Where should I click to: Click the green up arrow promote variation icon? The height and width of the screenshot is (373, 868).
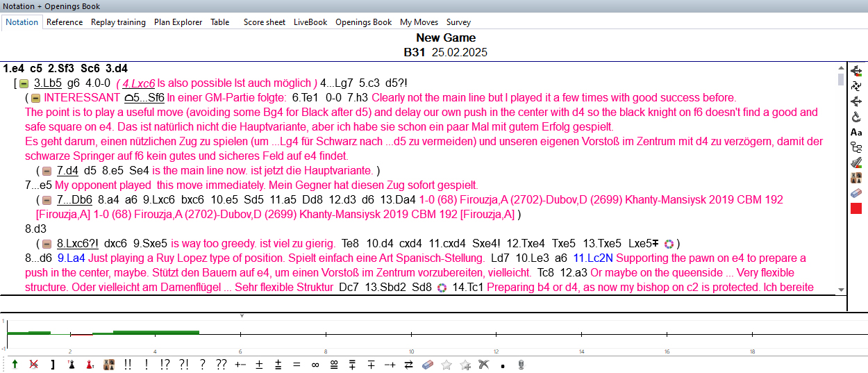click(15, 364)
